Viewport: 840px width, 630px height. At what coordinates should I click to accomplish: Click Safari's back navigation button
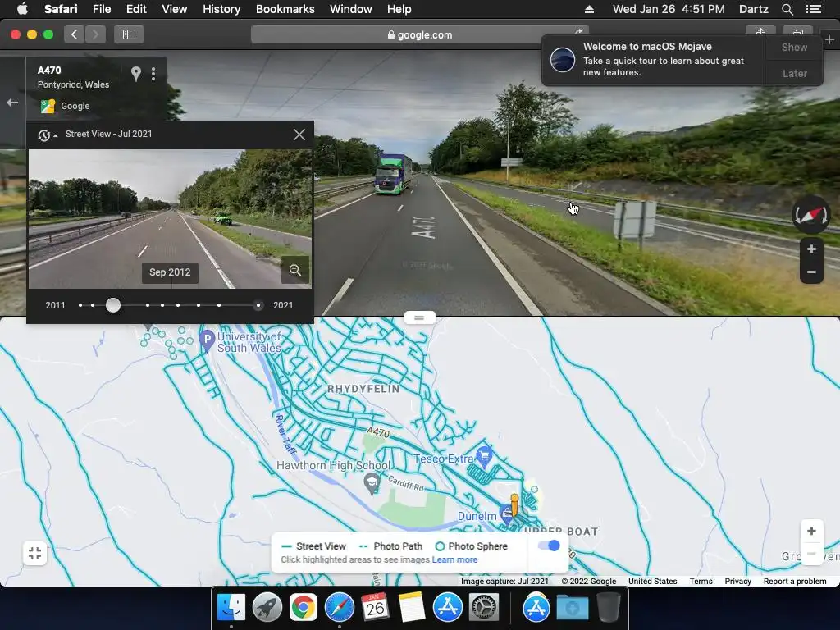pos(75,34)
